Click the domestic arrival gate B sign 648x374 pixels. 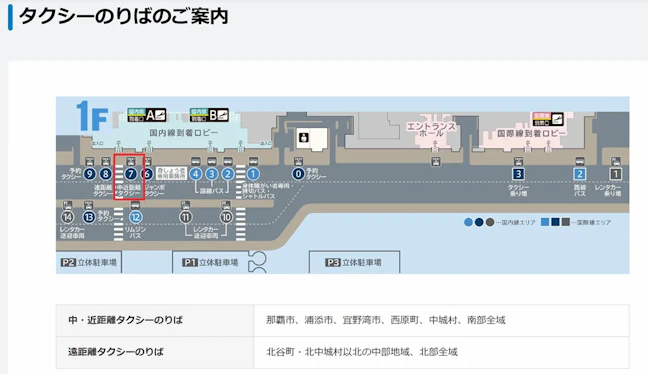(x=209, y=115)
